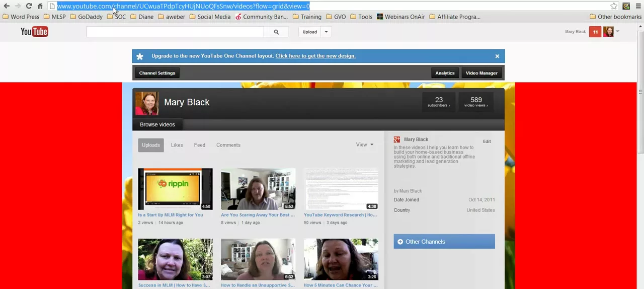Open the Tools bookmark folder
The width and height of the screenshot is (644, 289).
pyautogui.click(x=361, y=17)
